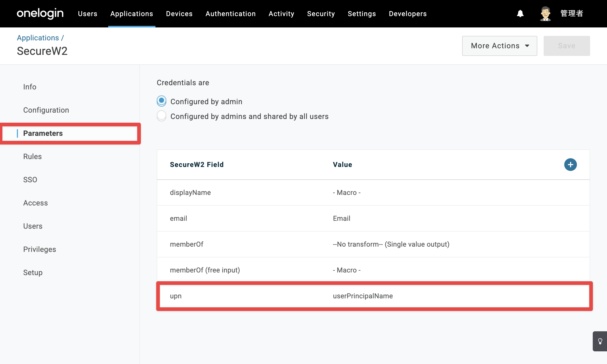Select Configured by admin radio option
607x364 pixels.
[x=162, y=101]
